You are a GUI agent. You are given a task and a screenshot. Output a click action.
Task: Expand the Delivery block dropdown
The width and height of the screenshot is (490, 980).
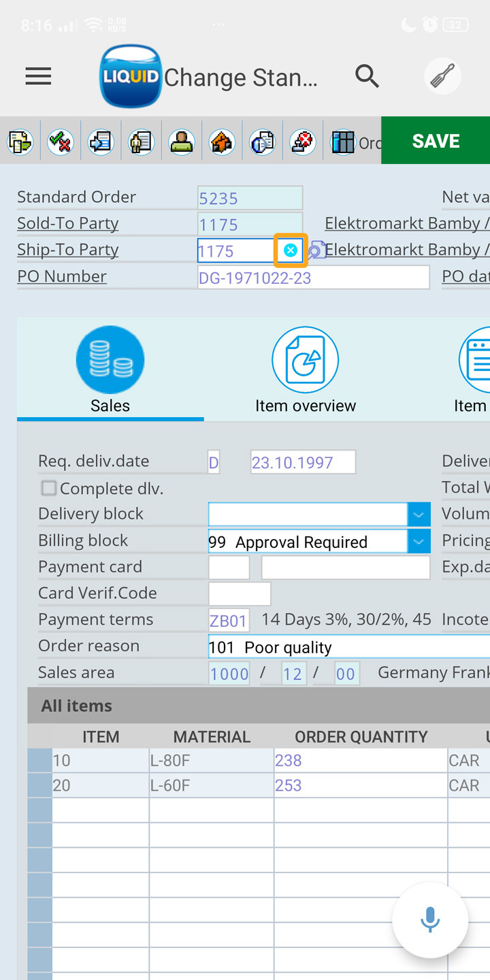(x=419, y=514)
